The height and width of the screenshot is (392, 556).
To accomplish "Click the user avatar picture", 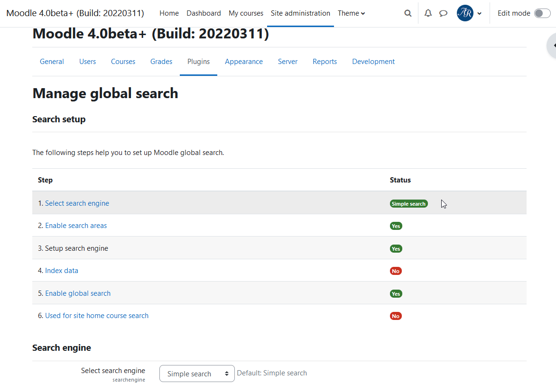I will (x=465, y=13).
